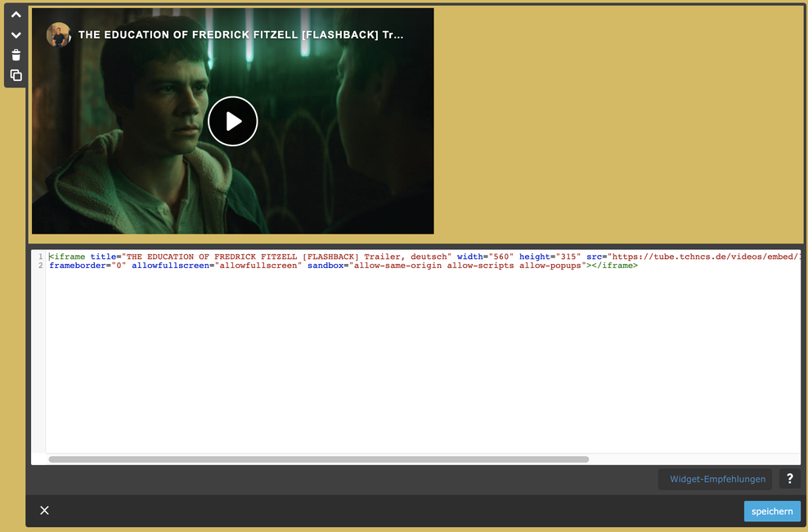The width and height of the screenshot is (808, 532).
Task: Save widget with speichern button
Action: (772, 512)
